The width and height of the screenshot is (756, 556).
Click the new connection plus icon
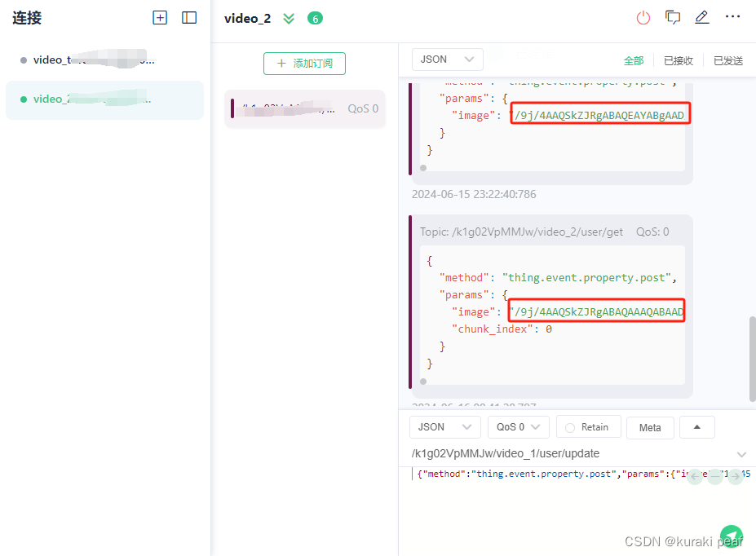[x=160, y=18]
